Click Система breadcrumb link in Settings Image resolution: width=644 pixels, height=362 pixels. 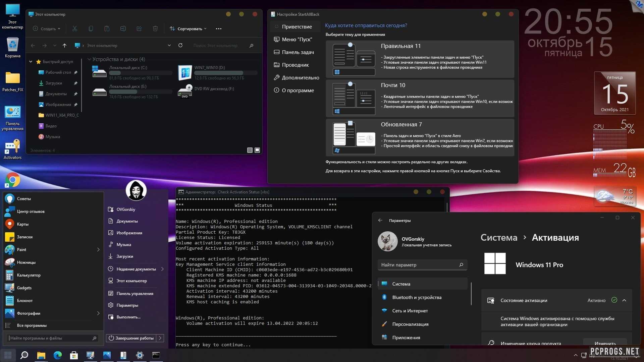pyautogui.click(x=499, y=238)
